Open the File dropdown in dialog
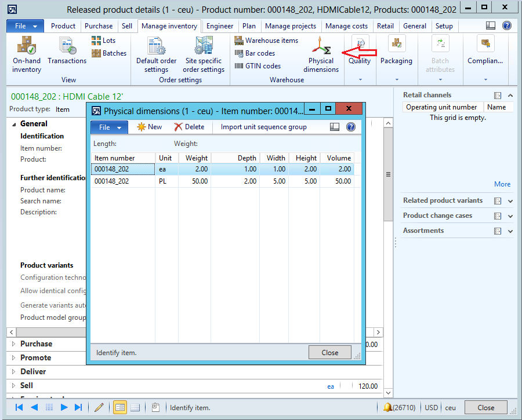The image size is (522, 420). 109,127
